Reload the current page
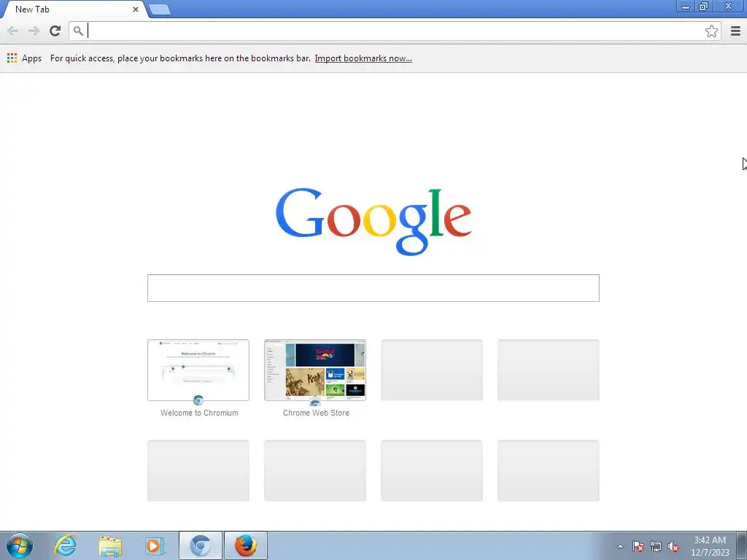Viewport: 747px width, 560px height. point(55,31)
